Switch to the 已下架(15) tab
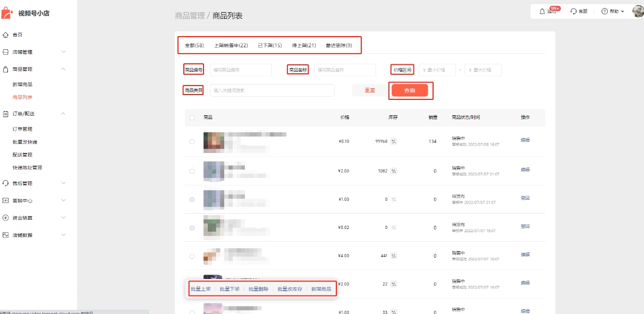 point(270,46)
